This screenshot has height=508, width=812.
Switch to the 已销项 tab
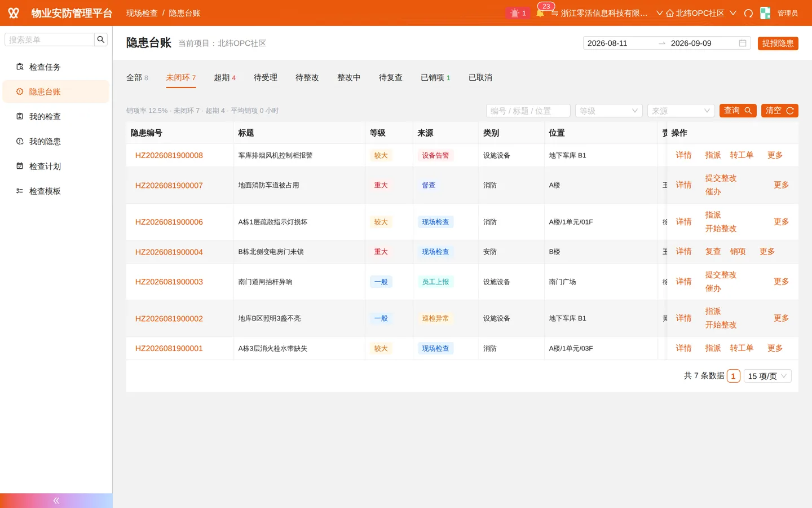(435, 77)
